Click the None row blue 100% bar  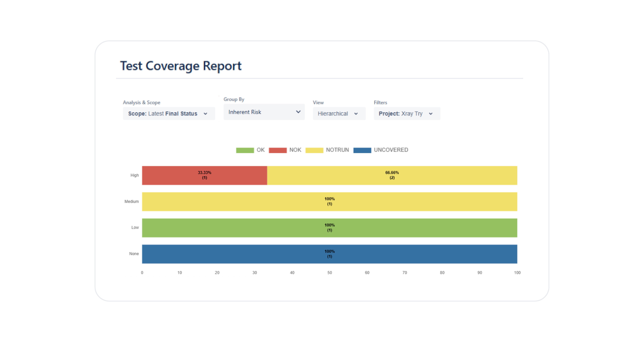click(330, 254)
